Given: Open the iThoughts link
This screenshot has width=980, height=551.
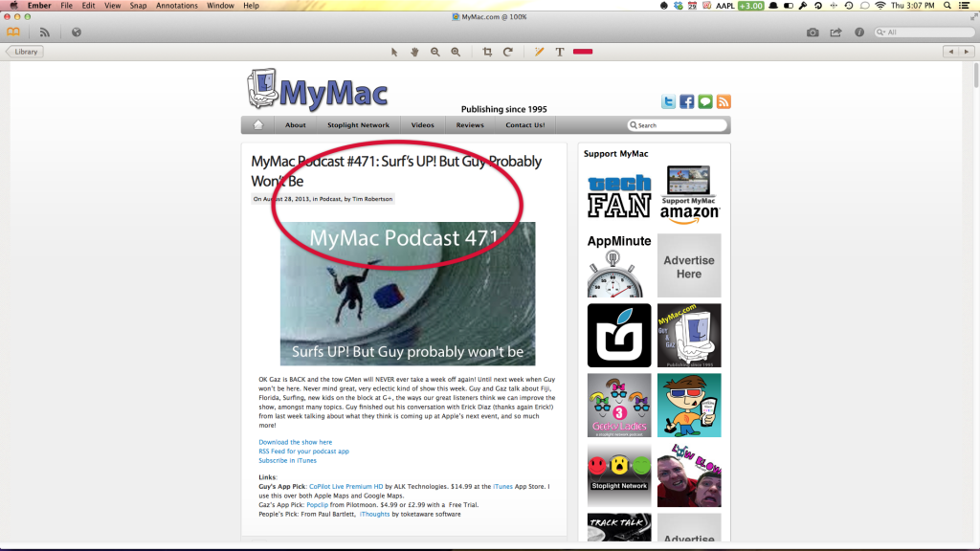Looking at the screenshot, I should click(374, 514).
